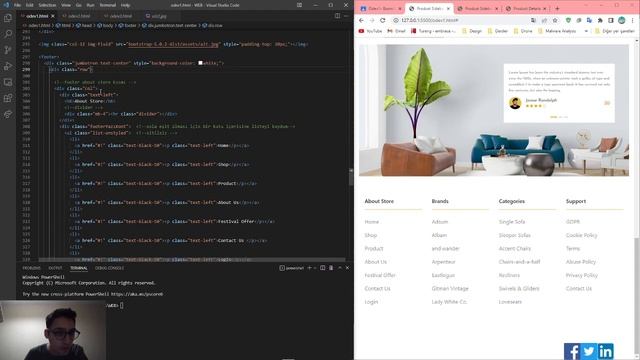Maximize terminal panel with chevron up
The image size is (640, 360).
pos(340,268)
